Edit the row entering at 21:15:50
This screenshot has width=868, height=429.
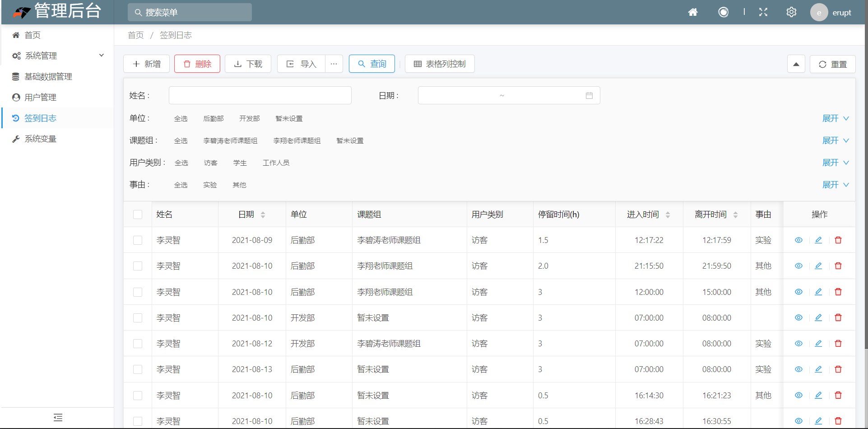tap(818, 266)
